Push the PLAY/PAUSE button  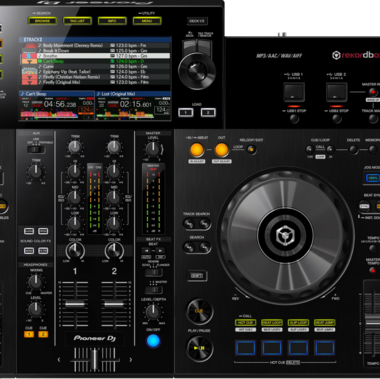click(x=199, y=348)
